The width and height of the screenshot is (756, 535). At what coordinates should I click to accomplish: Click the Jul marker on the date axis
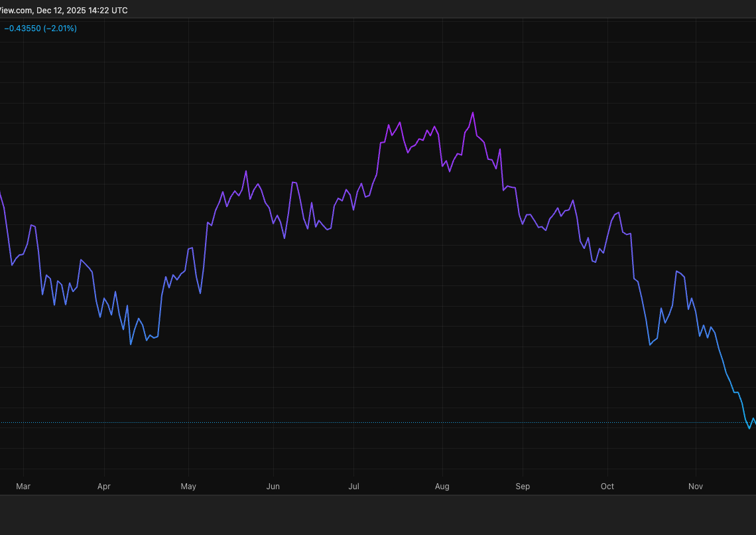click(x=353, y=487)
